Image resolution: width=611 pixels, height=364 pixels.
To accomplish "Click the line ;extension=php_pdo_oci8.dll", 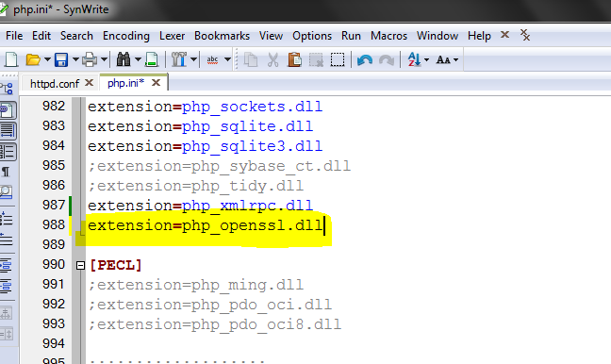I will pyautogui.click(x=215, y=324).
